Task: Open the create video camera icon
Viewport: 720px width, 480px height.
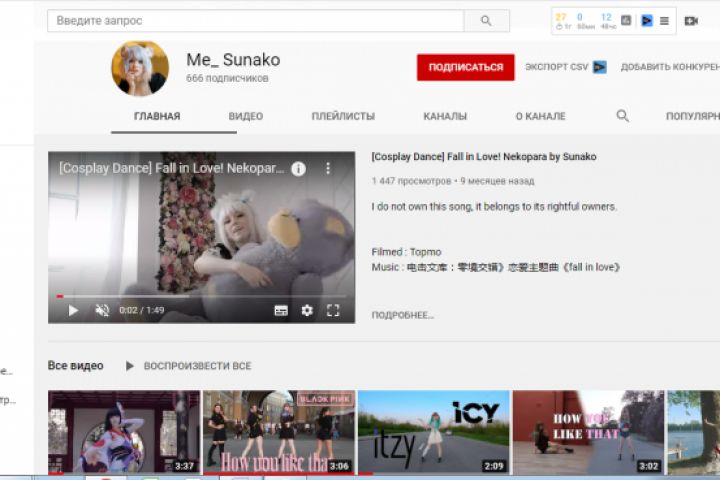Action: 691,21
